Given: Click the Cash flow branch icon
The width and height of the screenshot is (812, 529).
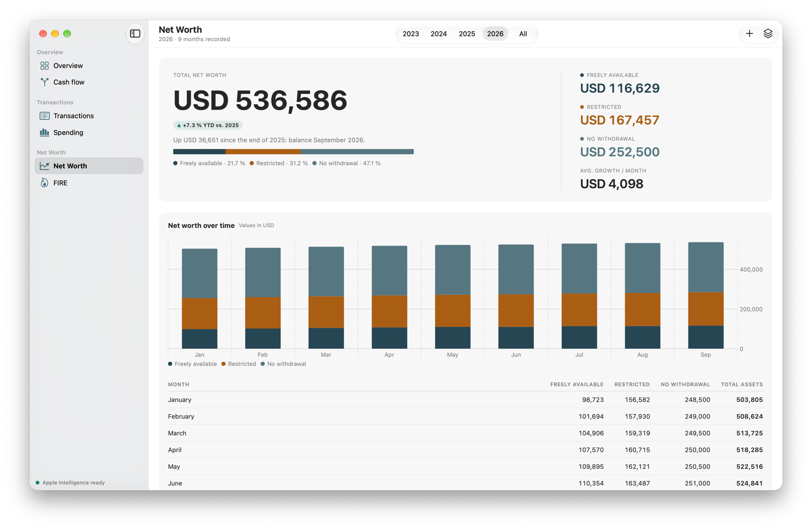Looking at the screenshot, I should [45, 82].
